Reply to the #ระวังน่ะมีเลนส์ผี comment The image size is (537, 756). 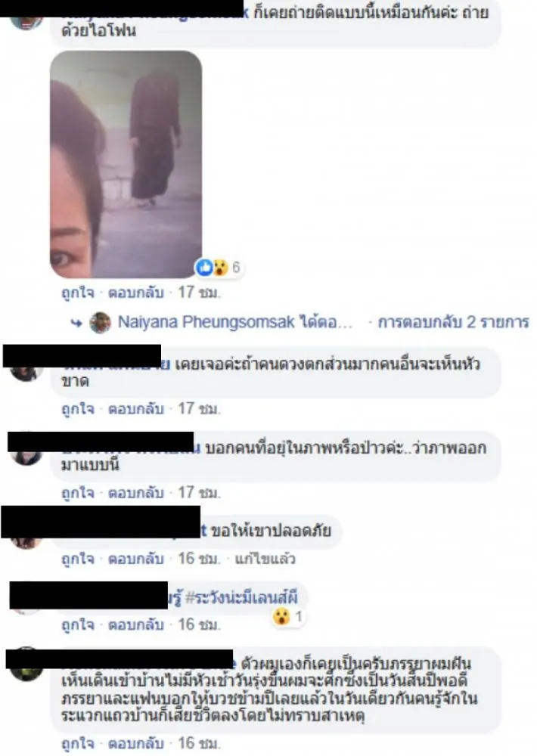click(x=135, y=625)
